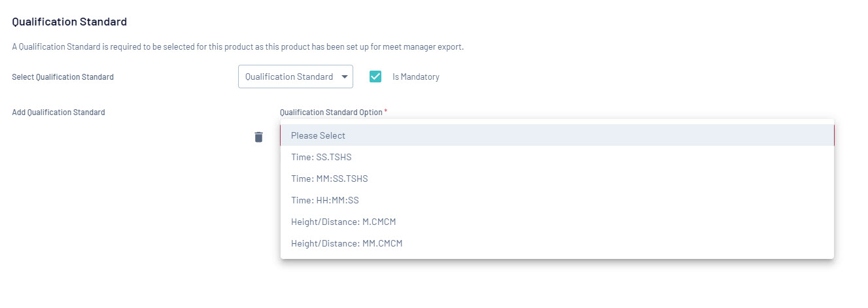868x308 pixels.
Task: Click the trash delete icon
Action: (258, 137)
